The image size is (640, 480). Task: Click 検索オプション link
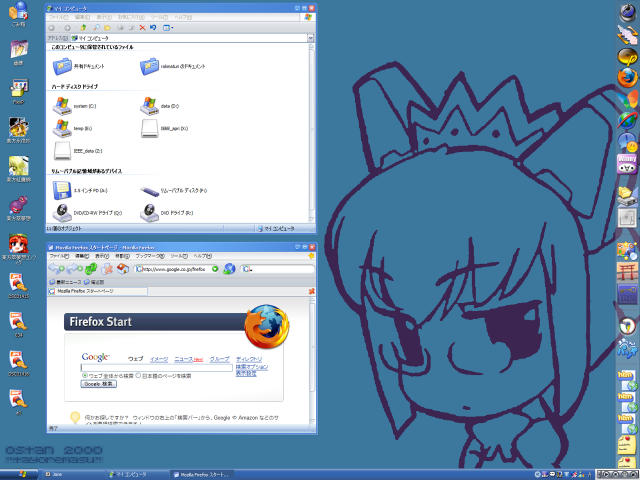click(x=252, y=367)
